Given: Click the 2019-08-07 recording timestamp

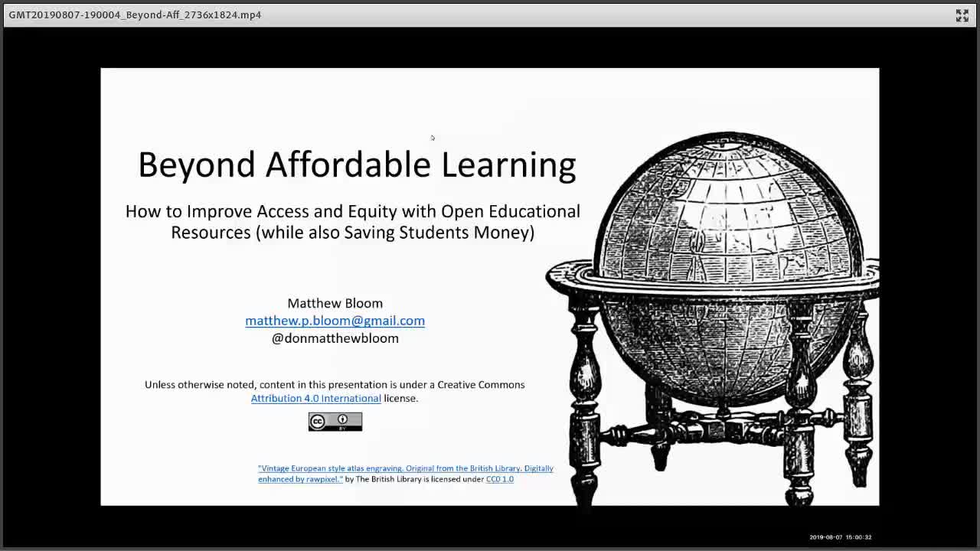Looking at the screenshot, I should point(841,537).
